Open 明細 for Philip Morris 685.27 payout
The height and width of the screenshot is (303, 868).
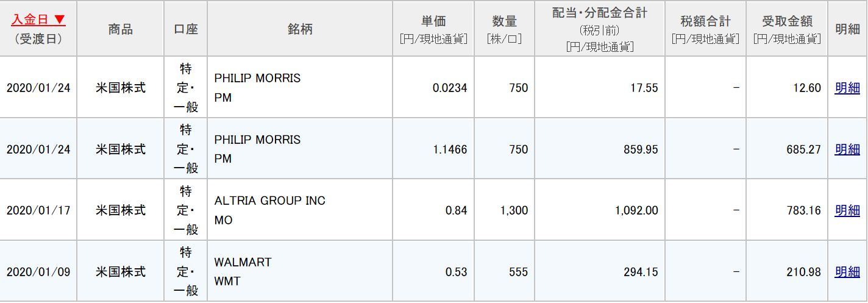847,149
